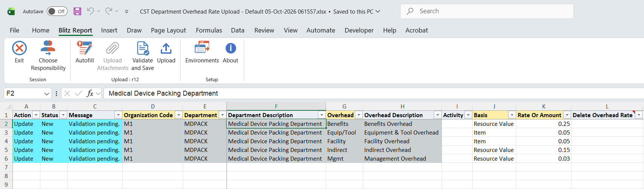Select Management Overhead cell

pos(402,159)
